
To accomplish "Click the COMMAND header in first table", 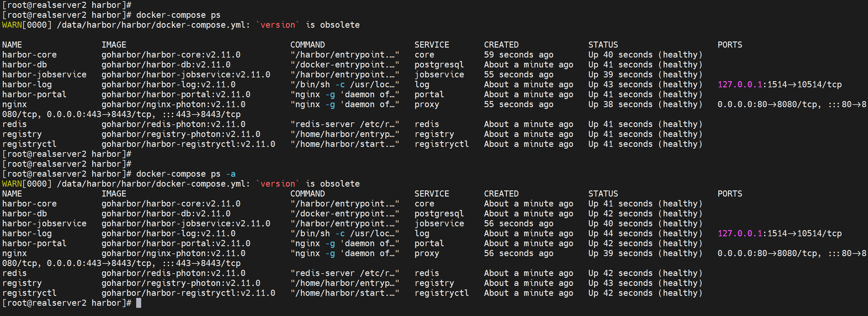I will pos(307,45).
